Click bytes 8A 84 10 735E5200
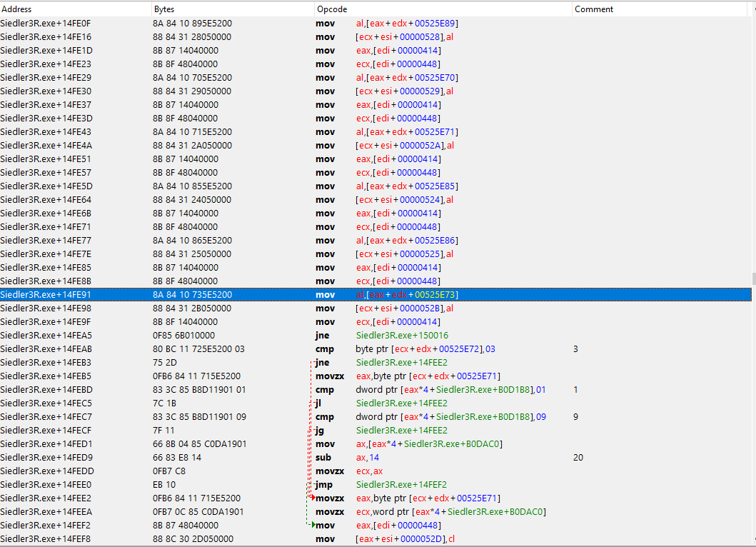The height and width of the screenshot is (547, 756). 192,295
